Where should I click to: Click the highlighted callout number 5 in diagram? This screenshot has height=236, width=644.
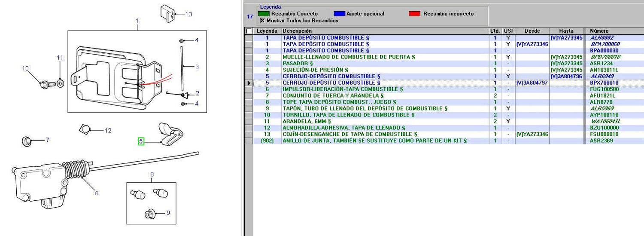(140, 141)
